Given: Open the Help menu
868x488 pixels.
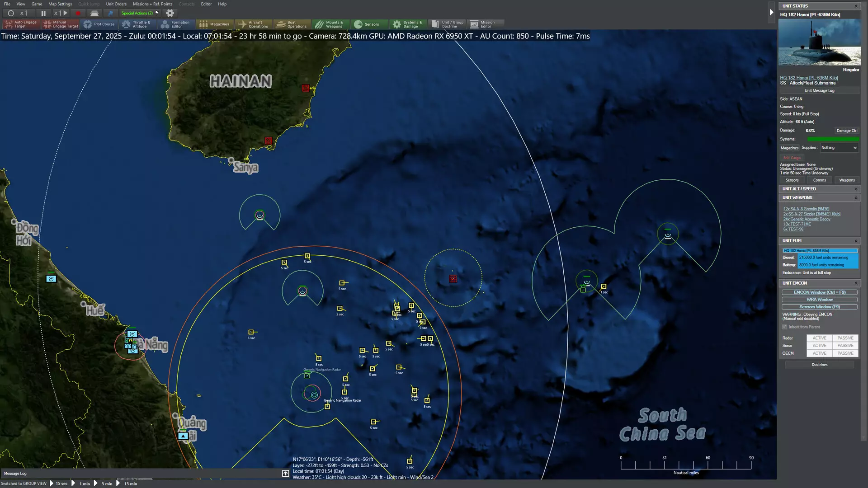Looking at the screenshot, I should pos(222,4).
